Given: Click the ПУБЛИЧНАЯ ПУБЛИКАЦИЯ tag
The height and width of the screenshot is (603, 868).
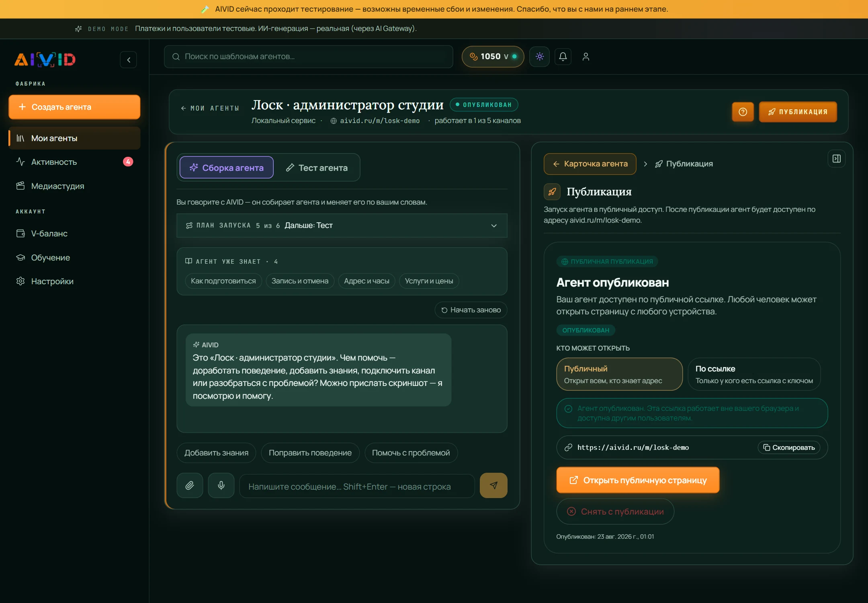Looking at the screenshot, I should point(607,262).
